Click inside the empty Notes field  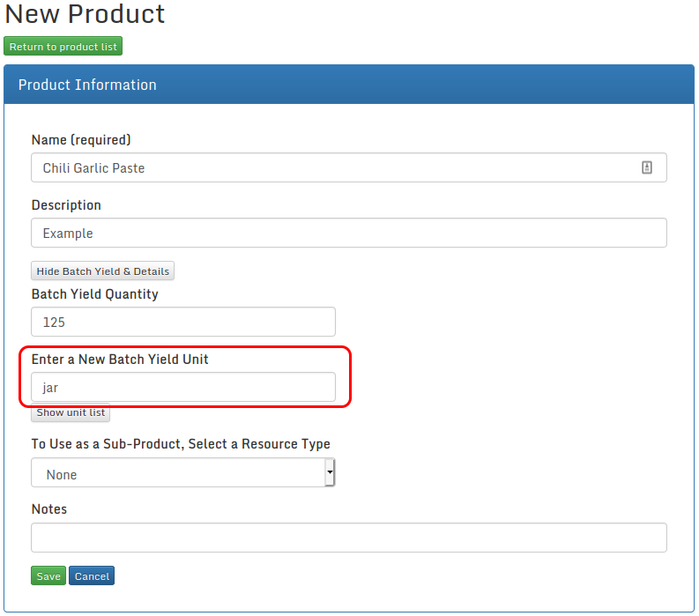tap(348, 538)
